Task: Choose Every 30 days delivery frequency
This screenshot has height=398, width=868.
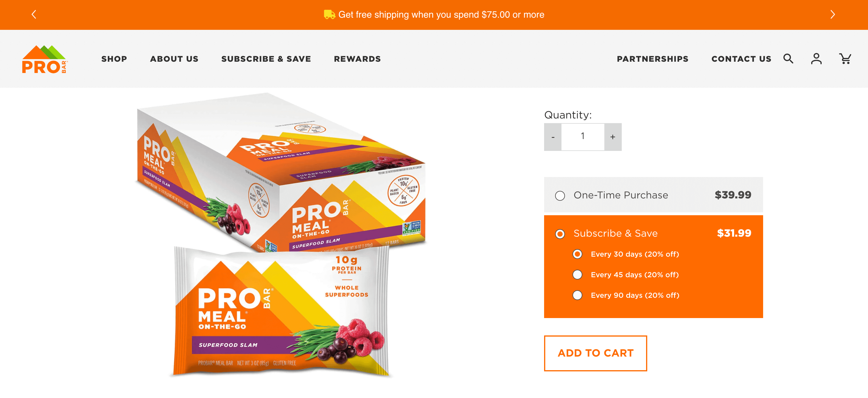Action: click(577, 254)
